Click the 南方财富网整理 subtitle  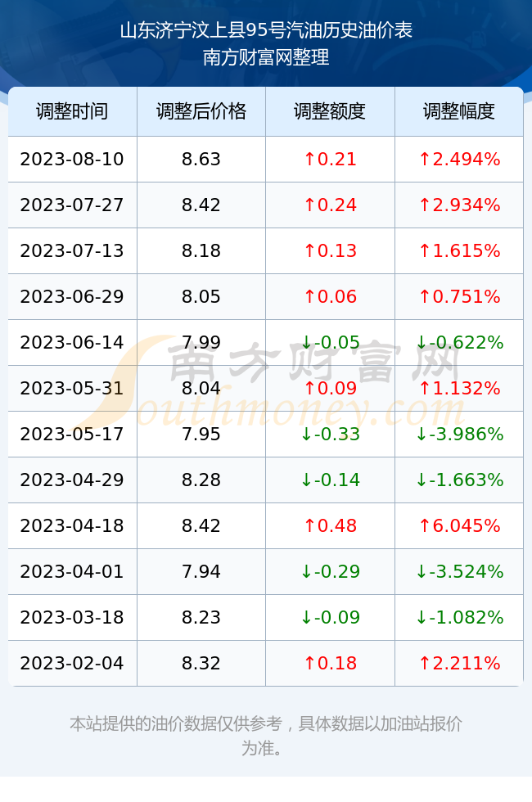266,57
